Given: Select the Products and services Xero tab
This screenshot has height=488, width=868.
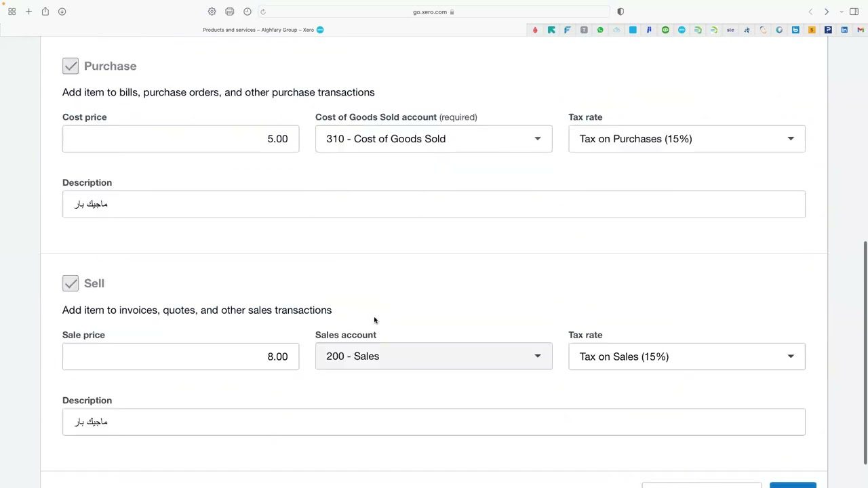Looking at the screenshot, I should coord(263,30).
